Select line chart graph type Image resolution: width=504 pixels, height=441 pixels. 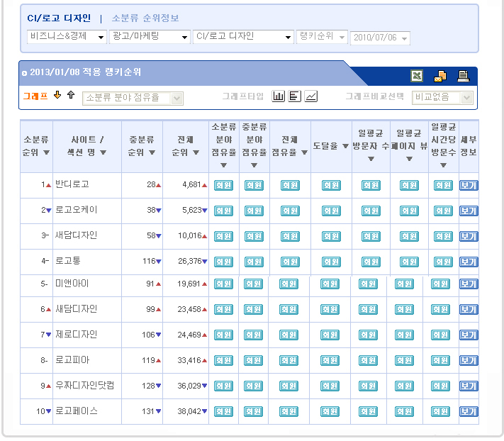(x=311, y=96)
